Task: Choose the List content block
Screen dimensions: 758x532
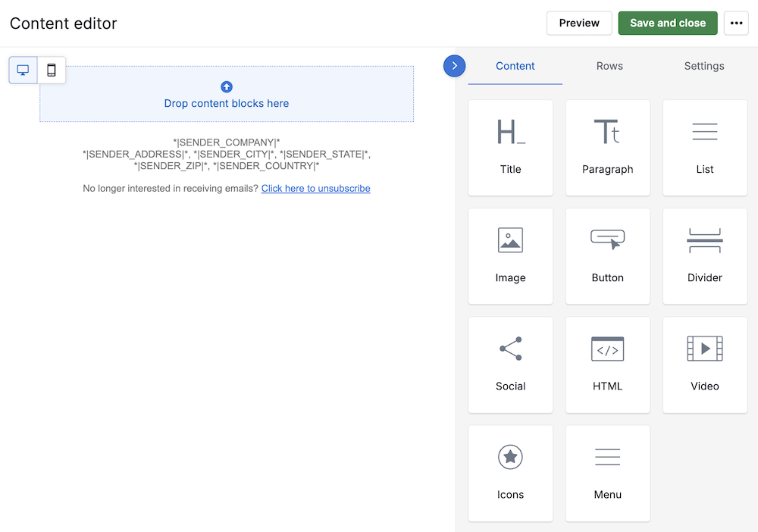Action: pyautogui.click(x=704, y=148)
